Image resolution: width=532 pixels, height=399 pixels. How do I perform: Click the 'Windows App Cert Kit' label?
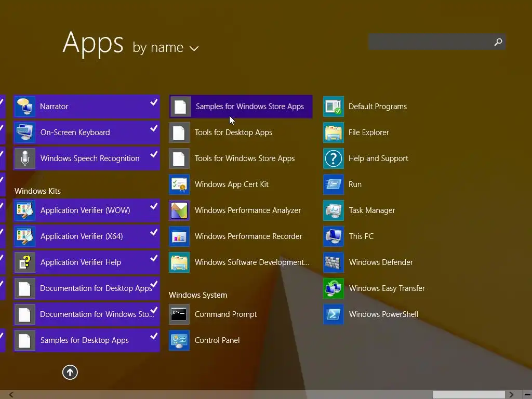231,184
